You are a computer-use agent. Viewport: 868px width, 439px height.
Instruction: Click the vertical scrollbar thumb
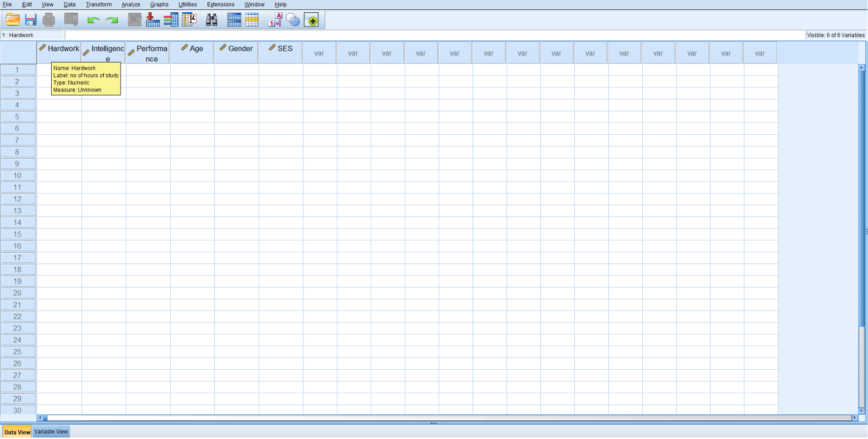click(862, 198)
